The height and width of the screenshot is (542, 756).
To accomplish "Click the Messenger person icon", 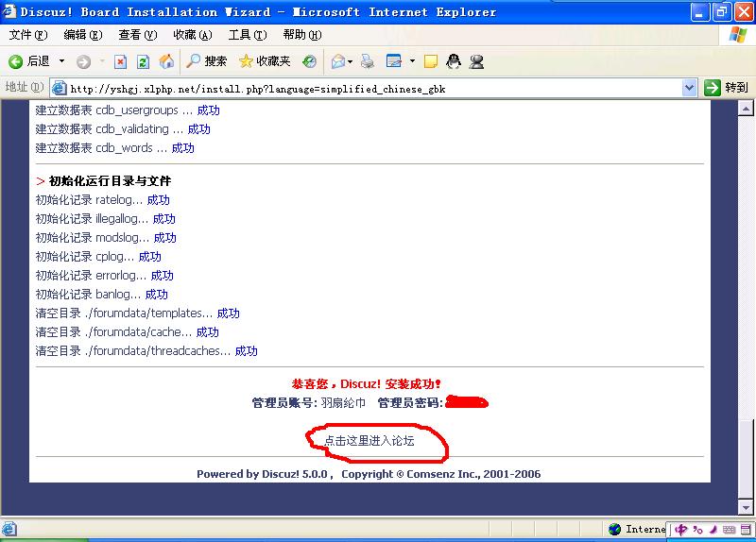I will [476, 61].
